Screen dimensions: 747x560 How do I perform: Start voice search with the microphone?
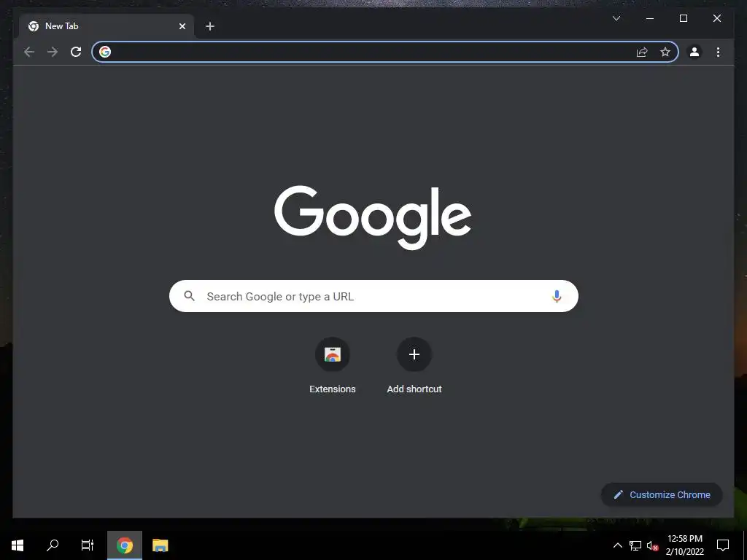[557, 296]
